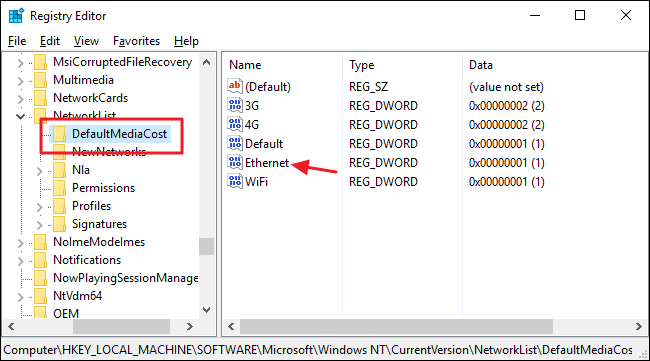Click the 3G DWORD value icon

click(235, 105)
